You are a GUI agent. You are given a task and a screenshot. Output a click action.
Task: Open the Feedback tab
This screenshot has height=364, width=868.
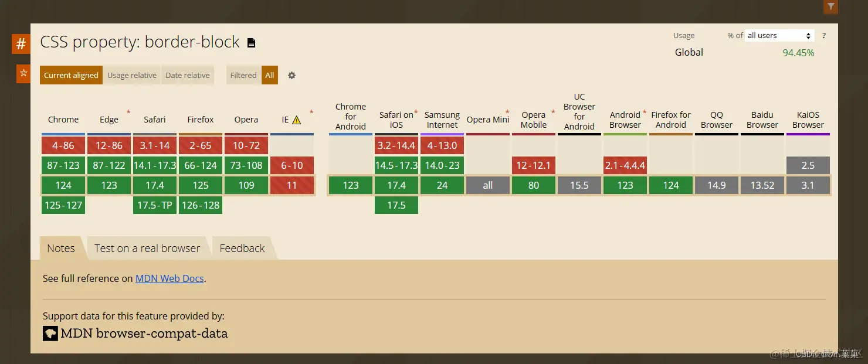(242, 248)
